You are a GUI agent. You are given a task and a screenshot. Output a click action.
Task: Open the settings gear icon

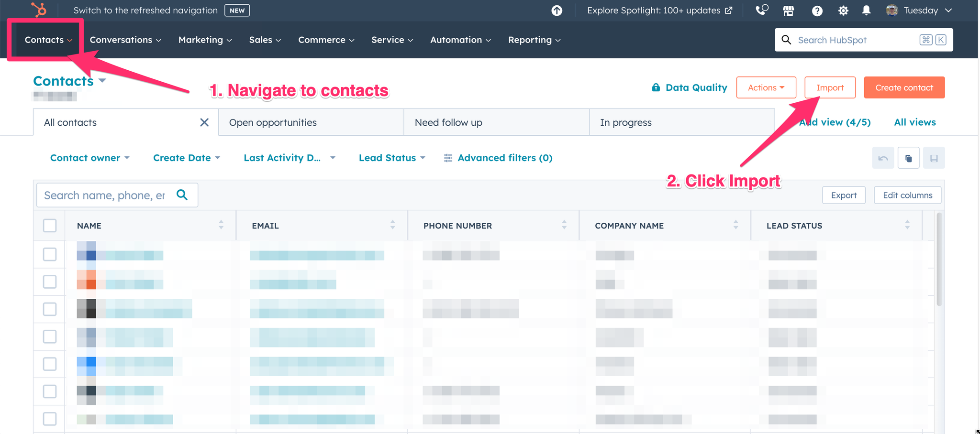(843, 11)
